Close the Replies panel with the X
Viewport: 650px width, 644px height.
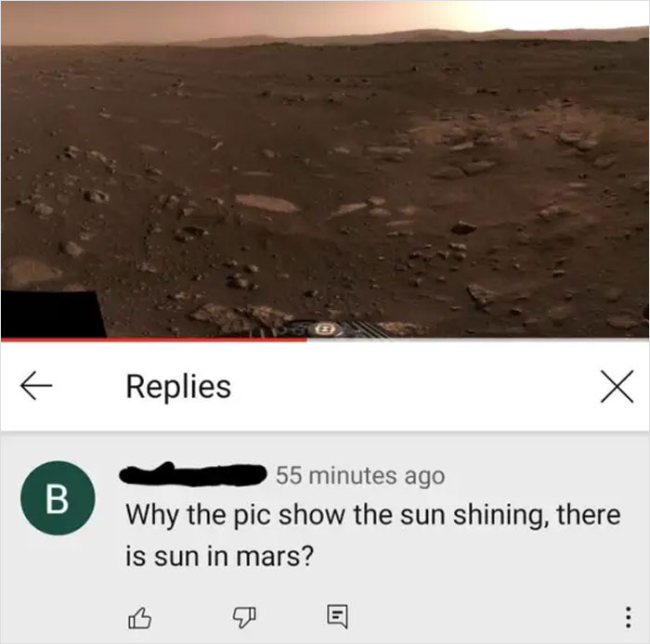617,386
